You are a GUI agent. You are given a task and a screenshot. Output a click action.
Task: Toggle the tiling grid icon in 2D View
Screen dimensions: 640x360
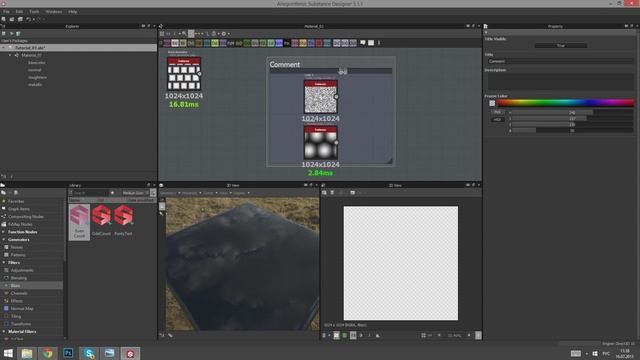click(424, 336)
